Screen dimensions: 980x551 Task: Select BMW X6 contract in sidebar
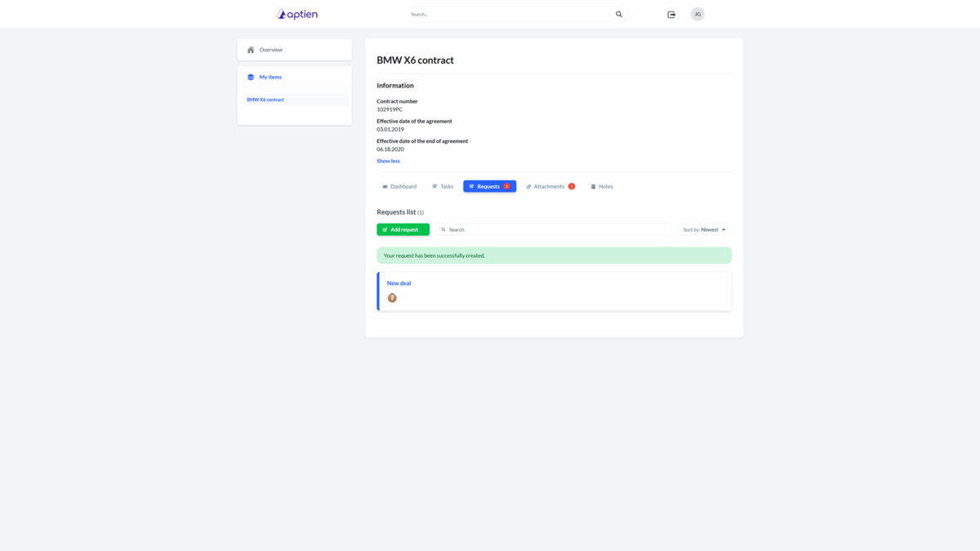coord(295,100)
